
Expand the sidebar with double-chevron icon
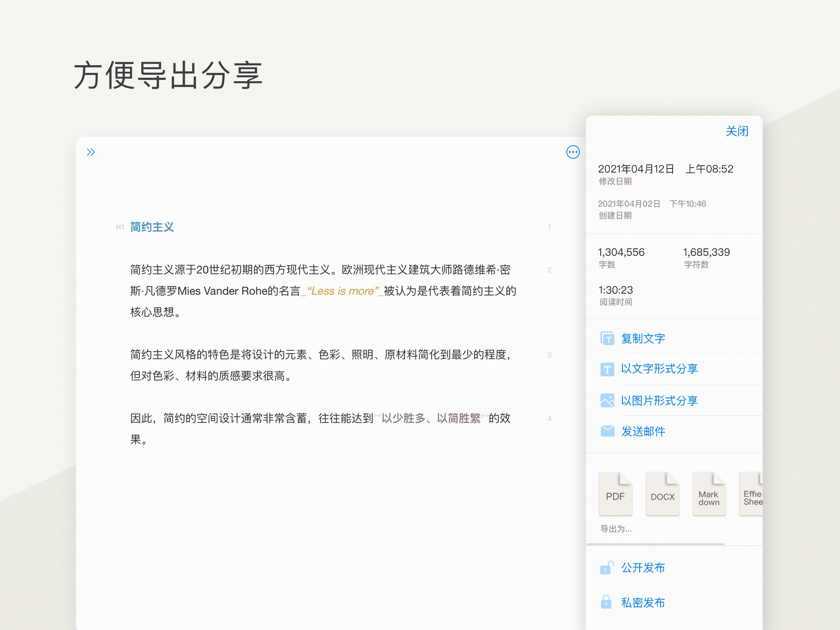(91, 152)
